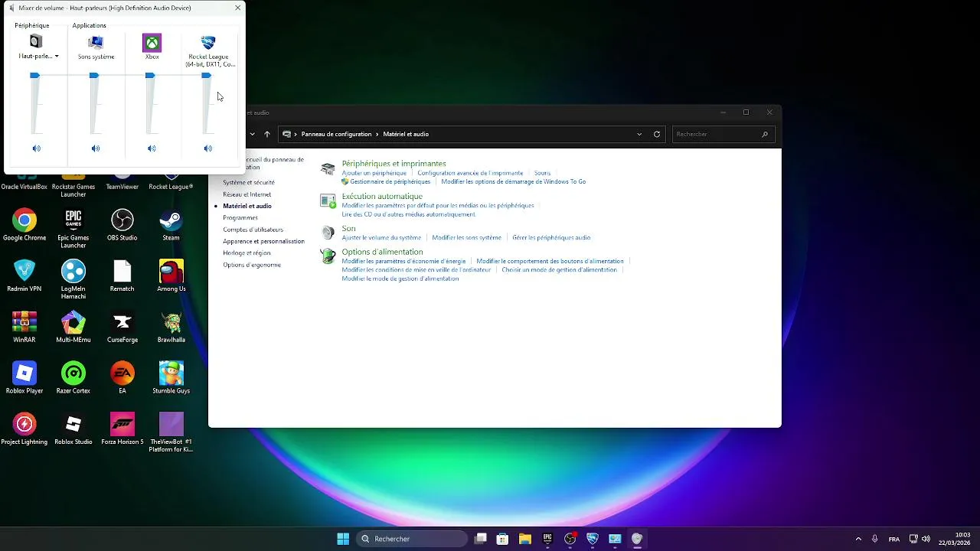
Task: Click the printer icon beside Périphériques et imprimantes
Action: [x=328, y=169]
